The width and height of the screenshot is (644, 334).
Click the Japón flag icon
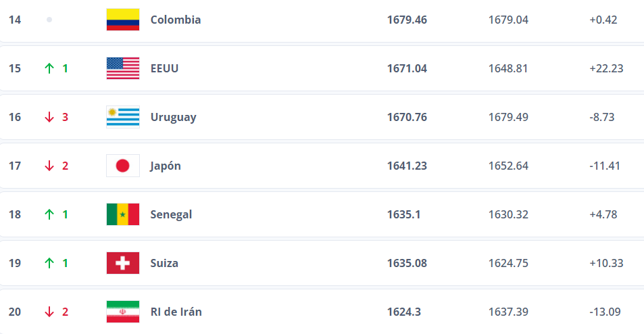[123, 166]
